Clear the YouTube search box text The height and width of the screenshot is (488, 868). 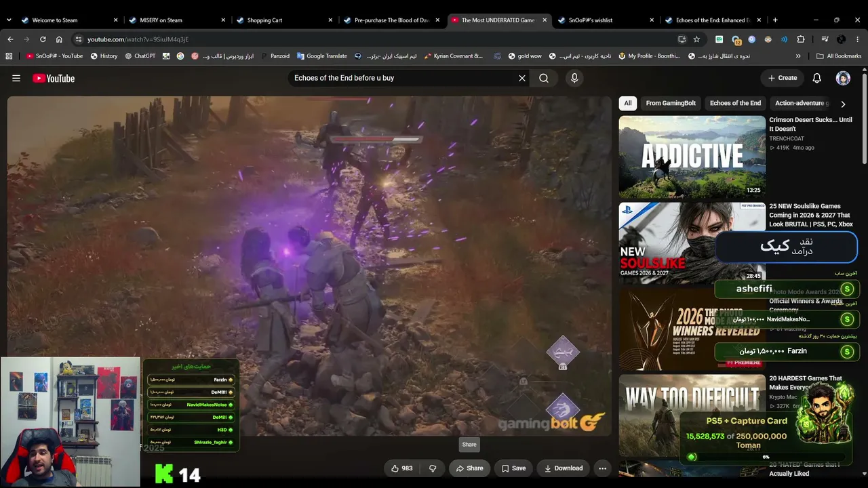click(x=522, y=78)
